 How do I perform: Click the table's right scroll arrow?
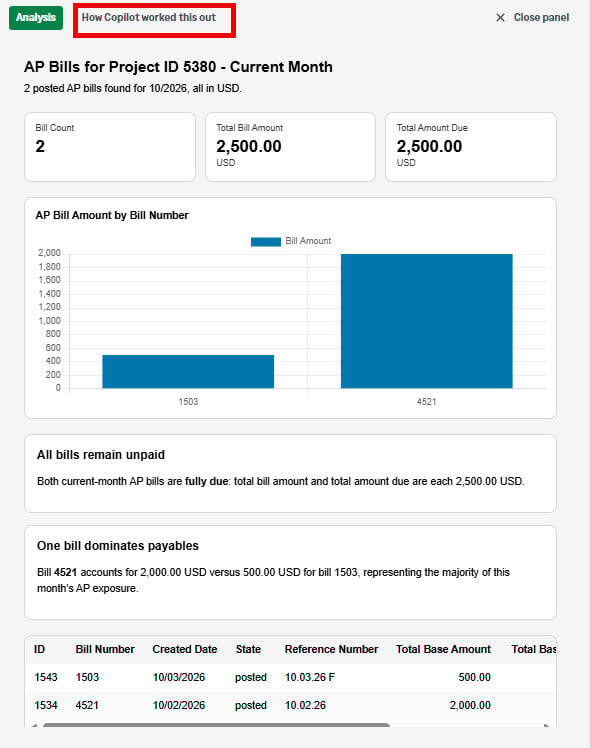547,726
